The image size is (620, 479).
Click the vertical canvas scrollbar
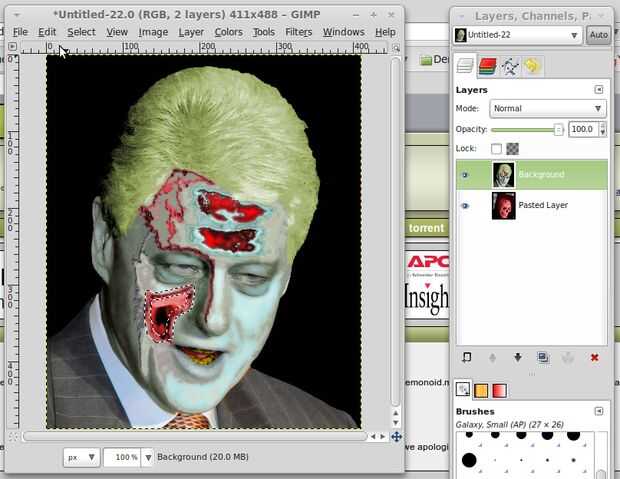tap(395, 231)
